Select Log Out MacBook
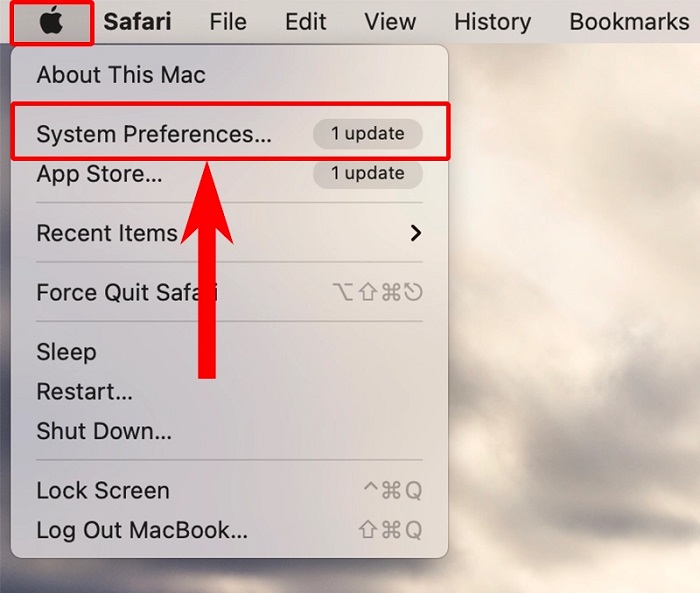The width and height of the screenshot is (700, 593). point(142,530)
